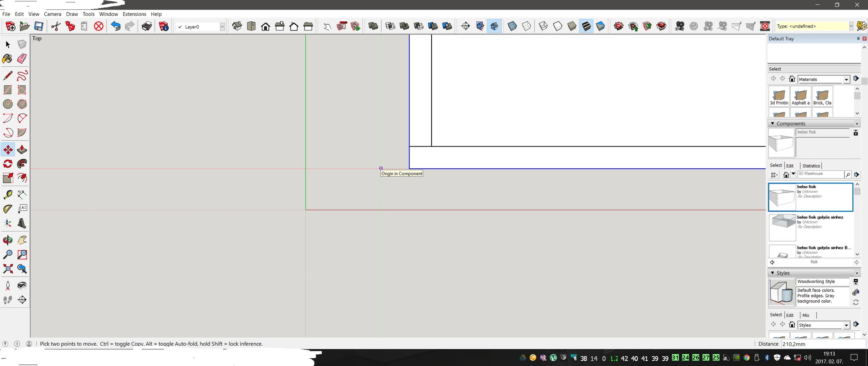Viewport: 868px width, 366px height.
Task: Add a scene with camera-plus icon
Action: (x=680, y=26)
